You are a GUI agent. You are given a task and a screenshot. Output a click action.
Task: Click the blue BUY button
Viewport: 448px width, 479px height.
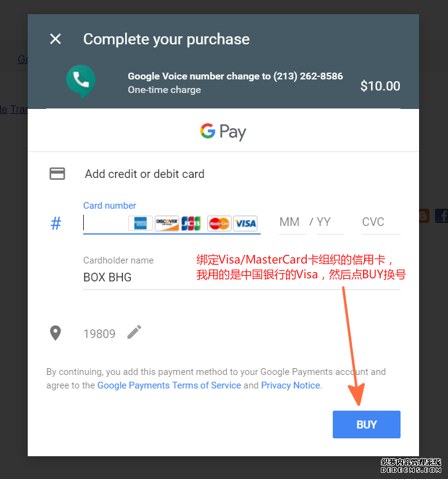[367, 424]
